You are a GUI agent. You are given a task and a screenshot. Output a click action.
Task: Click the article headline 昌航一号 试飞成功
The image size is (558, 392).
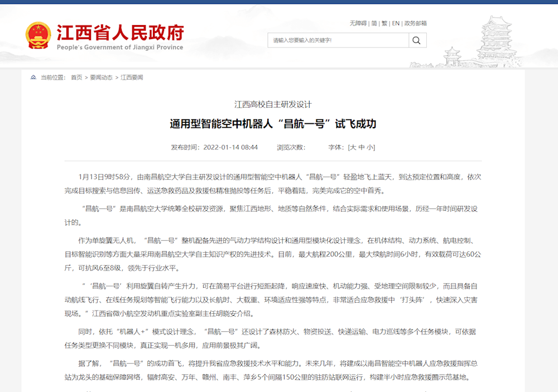(x=273, y=124)
